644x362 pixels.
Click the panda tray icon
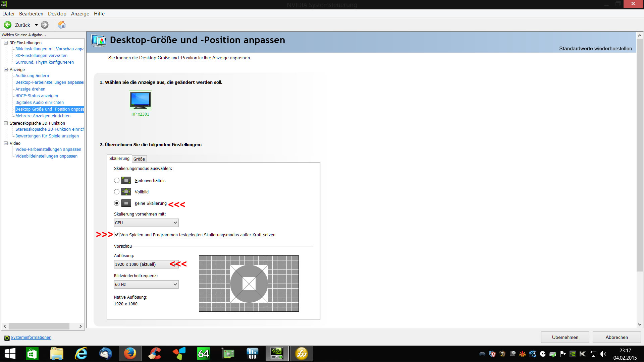pyautogui.click(x=543, y=354)
